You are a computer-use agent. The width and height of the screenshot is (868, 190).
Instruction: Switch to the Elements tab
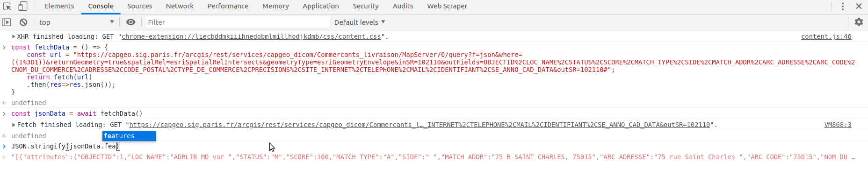59,6
